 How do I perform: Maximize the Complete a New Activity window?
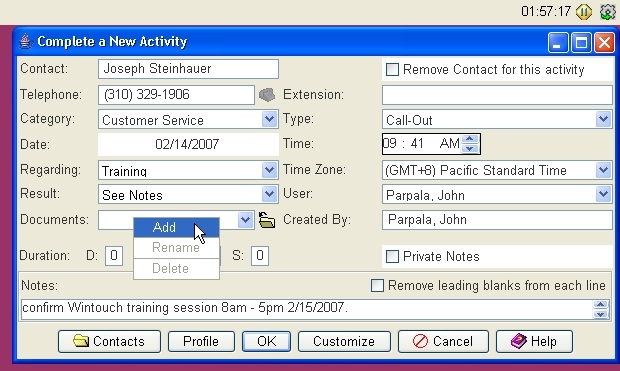[581, 42]
